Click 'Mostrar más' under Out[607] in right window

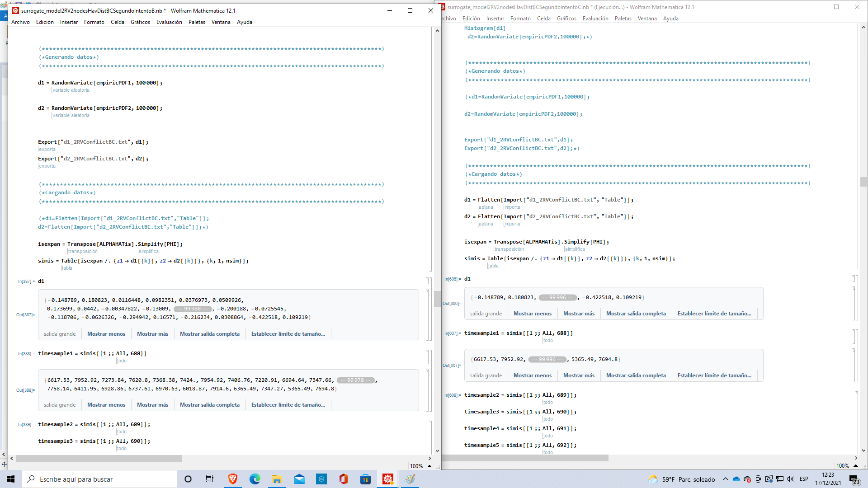pos(579,375)
